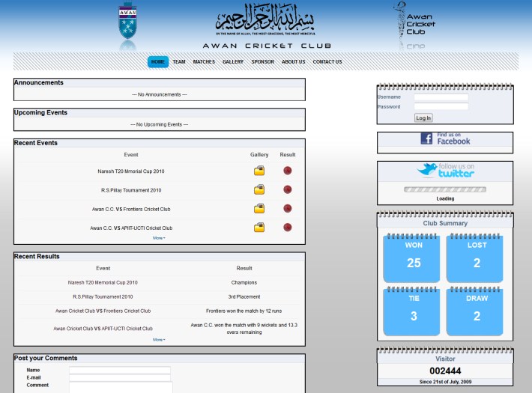532x393 pixels.
Task: Click the Twitter loading progress bar
Action: 445,190
